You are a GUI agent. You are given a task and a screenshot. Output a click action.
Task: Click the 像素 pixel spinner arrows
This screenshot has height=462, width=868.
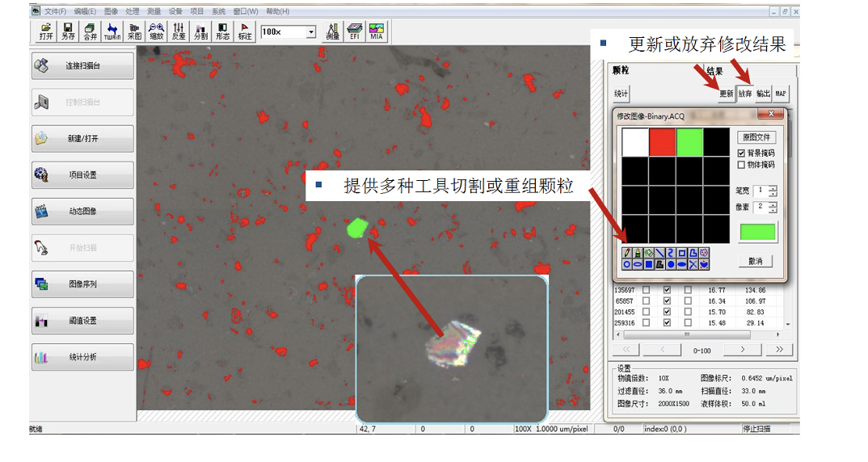point(773,208)
